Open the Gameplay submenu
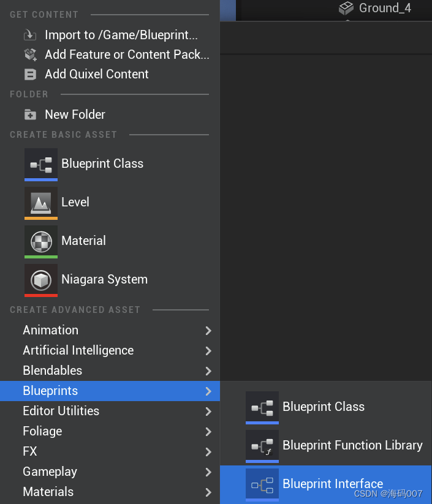Image resolution: width=432 pixels, height=504 pixels. click(110, 472)
